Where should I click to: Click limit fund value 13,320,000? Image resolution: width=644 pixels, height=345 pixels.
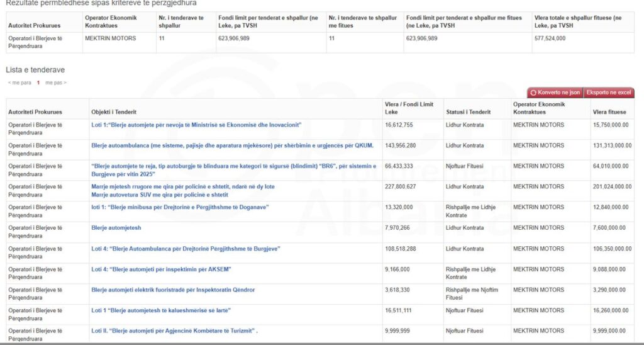click(399, 207)
